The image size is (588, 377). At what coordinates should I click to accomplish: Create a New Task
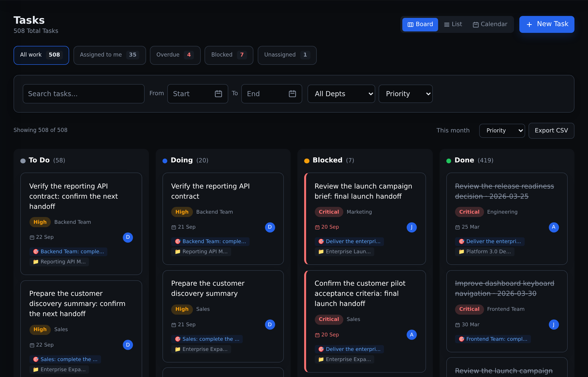click(x=547, y=24)
